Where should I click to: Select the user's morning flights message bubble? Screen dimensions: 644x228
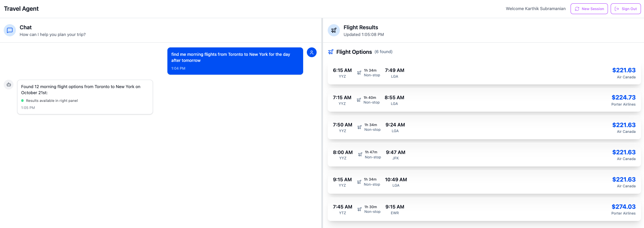[x=235, y=61]
